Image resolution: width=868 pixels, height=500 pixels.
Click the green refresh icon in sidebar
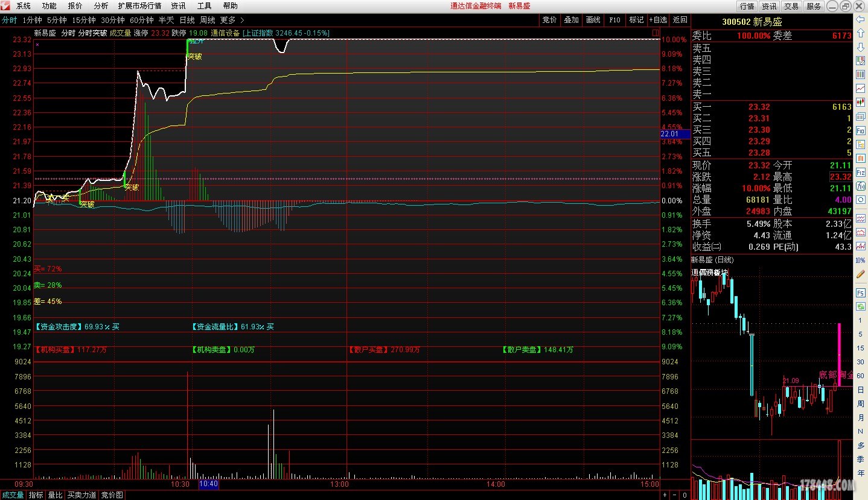[x=861, y=306]
